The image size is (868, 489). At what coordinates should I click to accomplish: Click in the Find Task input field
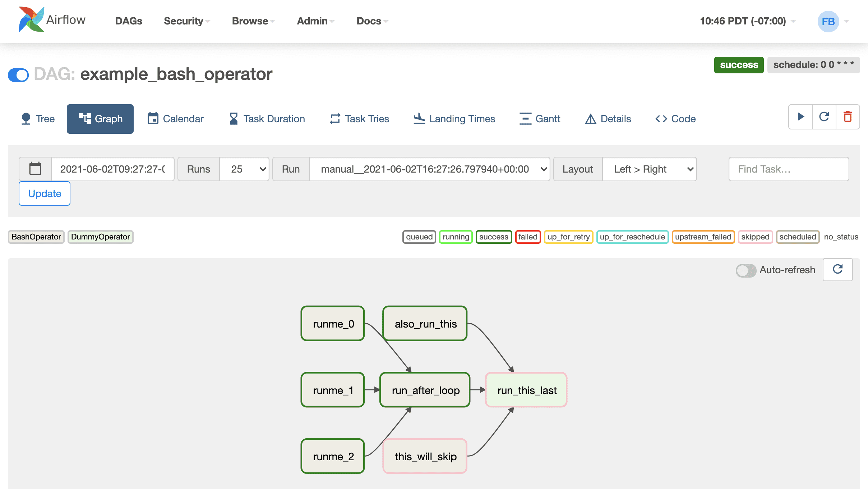pyautogui.click(x=788, y=169)
